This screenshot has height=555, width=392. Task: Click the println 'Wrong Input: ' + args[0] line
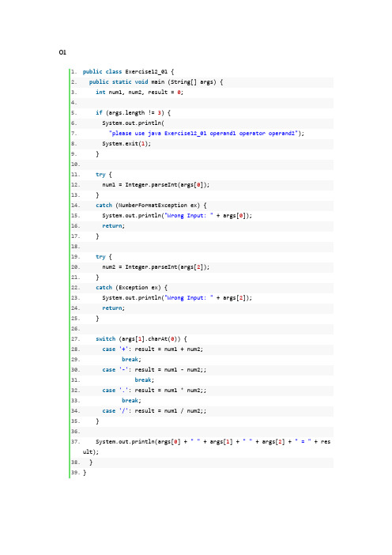click(177, 216)
